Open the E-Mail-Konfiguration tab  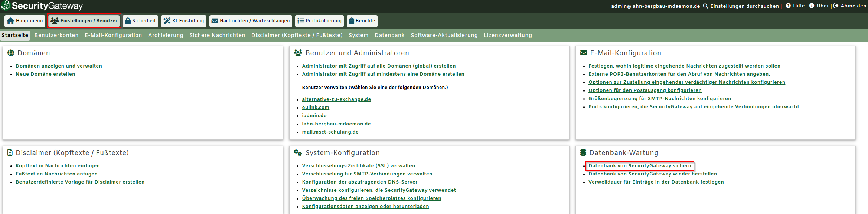click(x=113, y=35)
